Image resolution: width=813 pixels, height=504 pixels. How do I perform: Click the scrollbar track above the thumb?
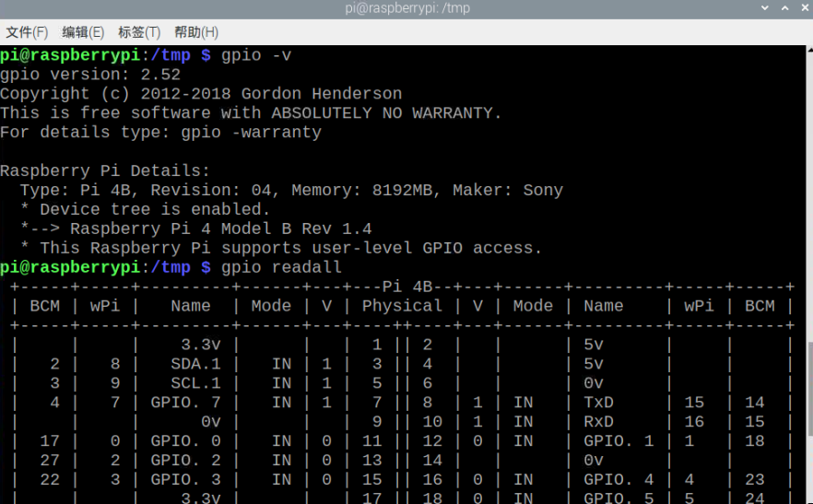pyautogui.click(x=807, y=184)
